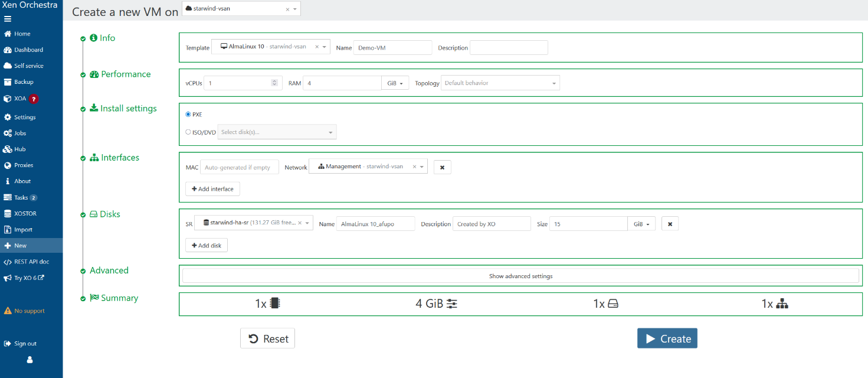The width and height of the screenshot is (868, 378).
Task: Click the Performance gauge icon
Action: 94,74
